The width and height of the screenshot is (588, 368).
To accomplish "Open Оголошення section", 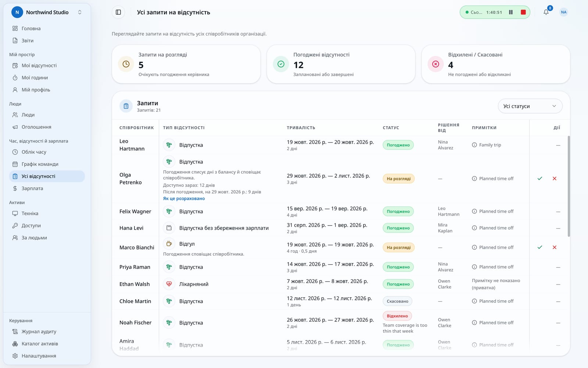I will [47, 127].
